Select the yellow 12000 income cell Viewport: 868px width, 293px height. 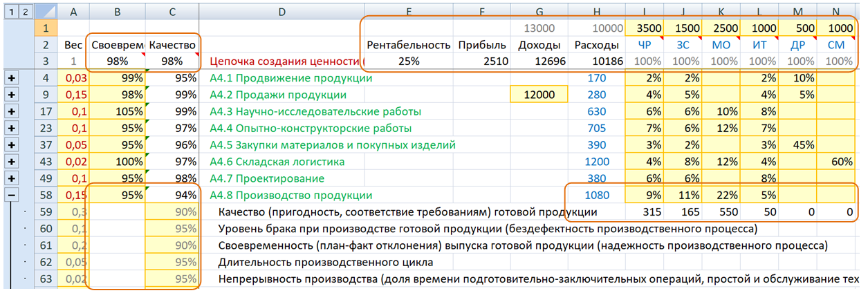pos(535,95)
